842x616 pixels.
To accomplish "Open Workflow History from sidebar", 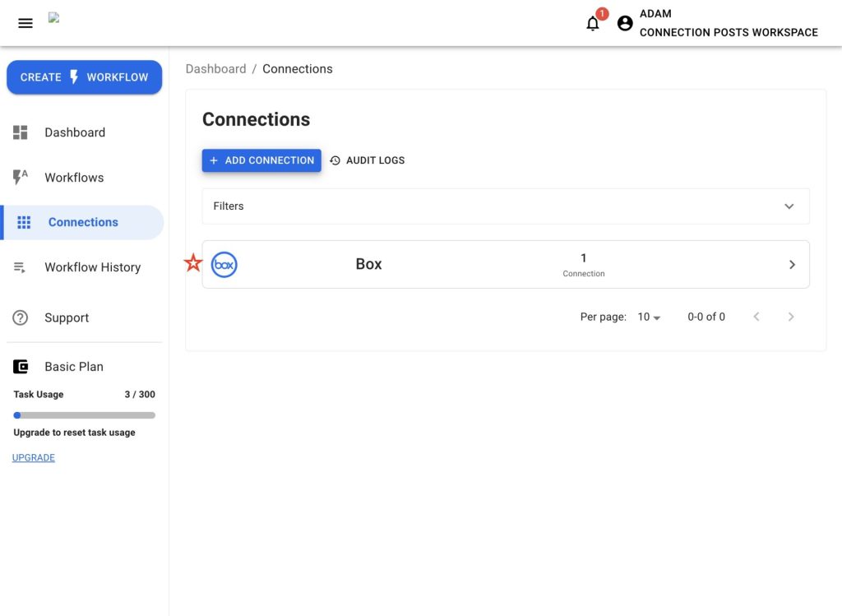I will pyautogui.click(x=83, y=267).
